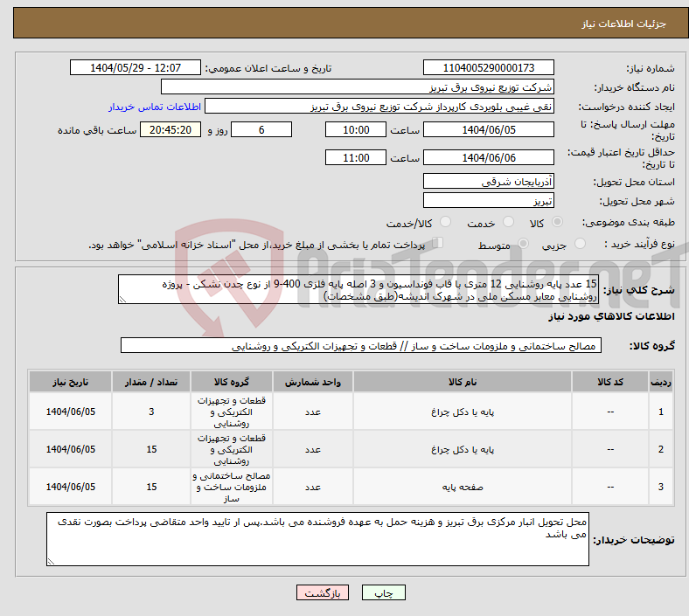Select the کالا/خدمت radio button
This screenshot has width=689, height=616.
pos(446,222)
